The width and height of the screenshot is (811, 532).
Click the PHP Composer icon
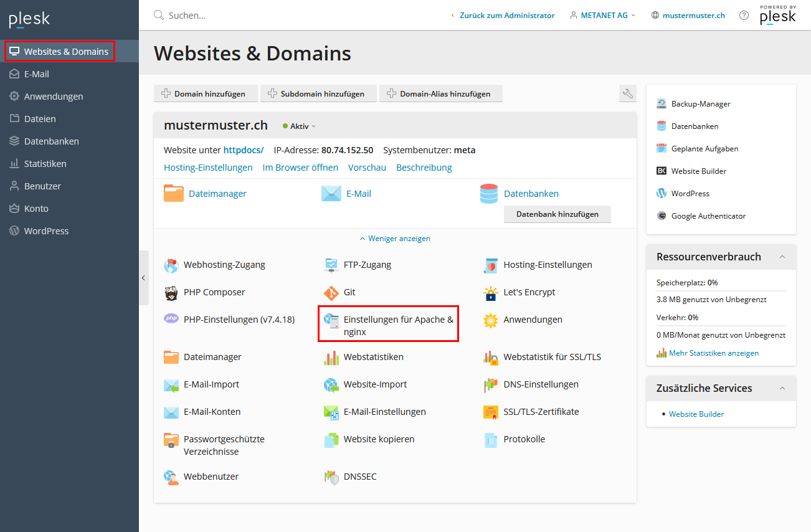(171, 292)
